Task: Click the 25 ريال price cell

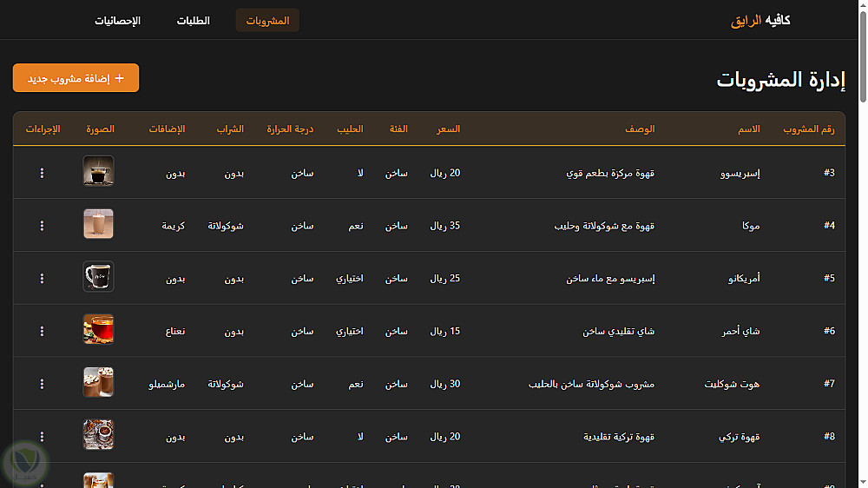Action: tap(445, 279)
